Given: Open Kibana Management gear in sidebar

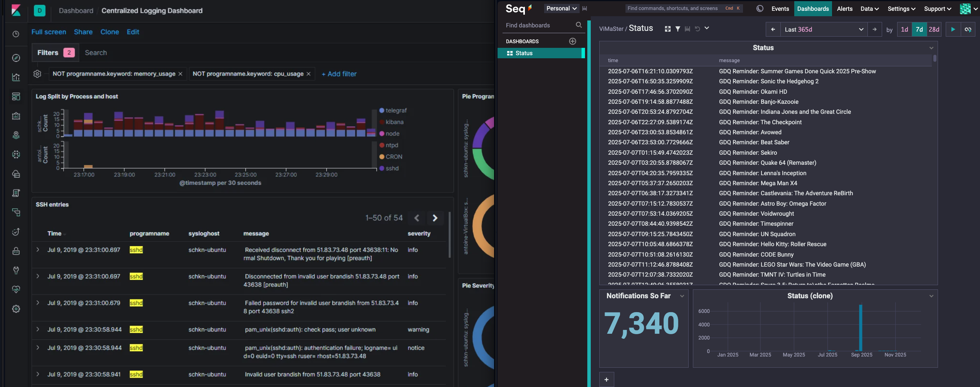Looking at the screenshot, I should click(16, 309).
